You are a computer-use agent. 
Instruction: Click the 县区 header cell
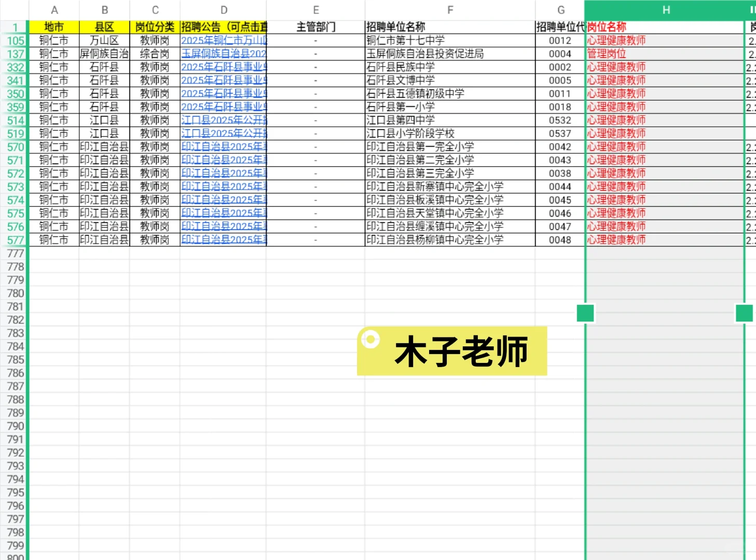point(104,27)
